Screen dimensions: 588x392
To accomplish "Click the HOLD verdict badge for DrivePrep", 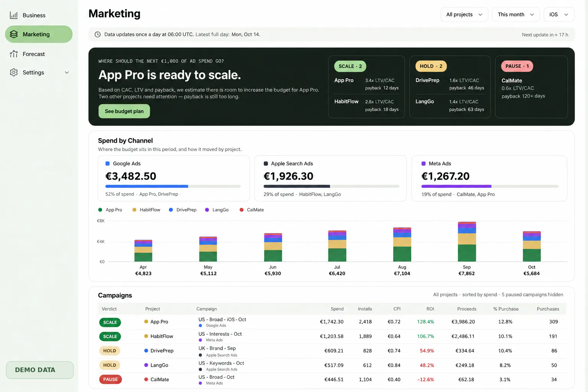I will click(109, 351).
